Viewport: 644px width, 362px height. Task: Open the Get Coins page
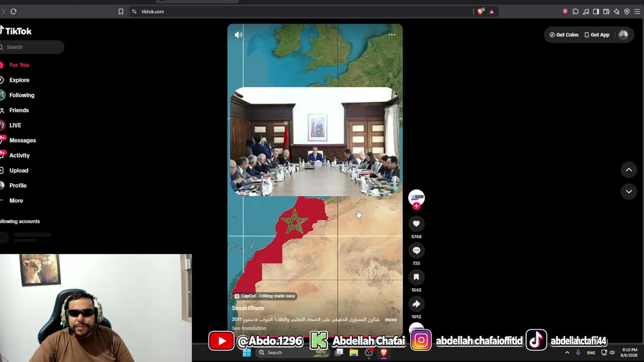[564, 35]
